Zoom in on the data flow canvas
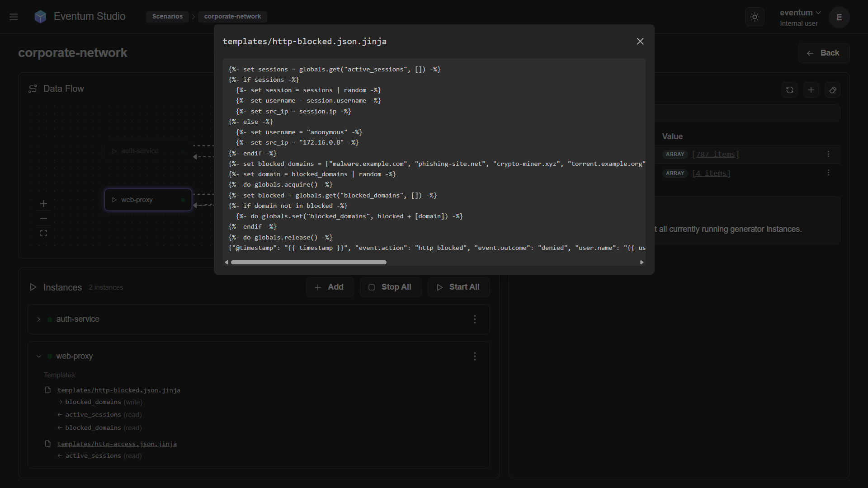 pyautogui.click(x=43, y=204)
